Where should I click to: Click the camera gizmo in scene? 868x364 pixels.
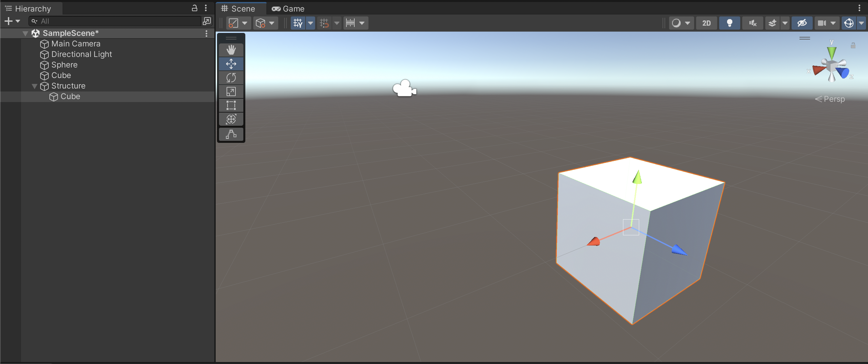point(404,89)
